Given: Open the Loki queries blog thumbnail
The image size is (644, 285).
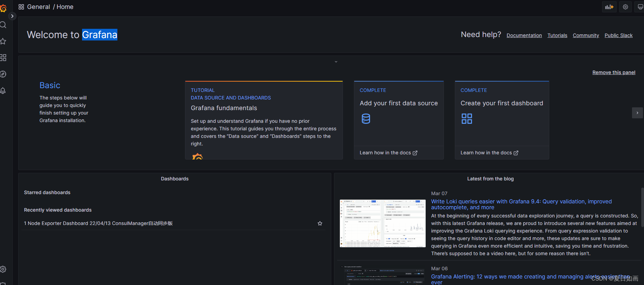Looking at the screenshot, I should tap(383, 223).
